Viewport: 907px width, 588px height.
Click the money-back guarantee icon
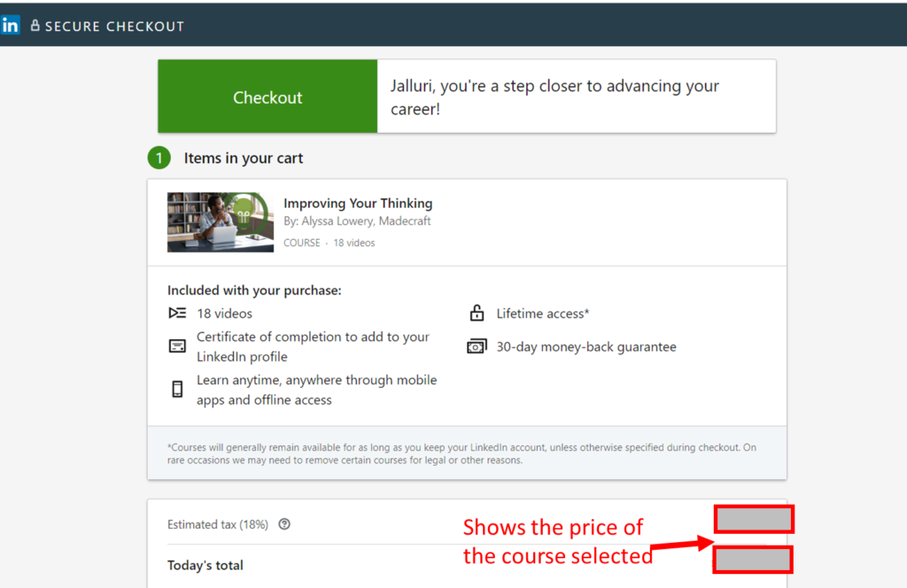tap(477, 347)
